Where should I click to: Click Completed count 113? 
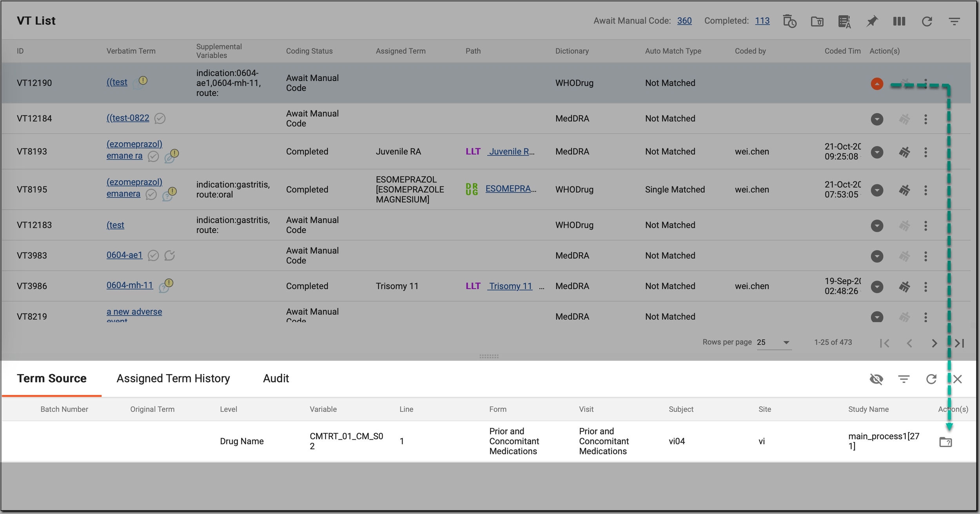pyautogui.click(x=762, y=21)
